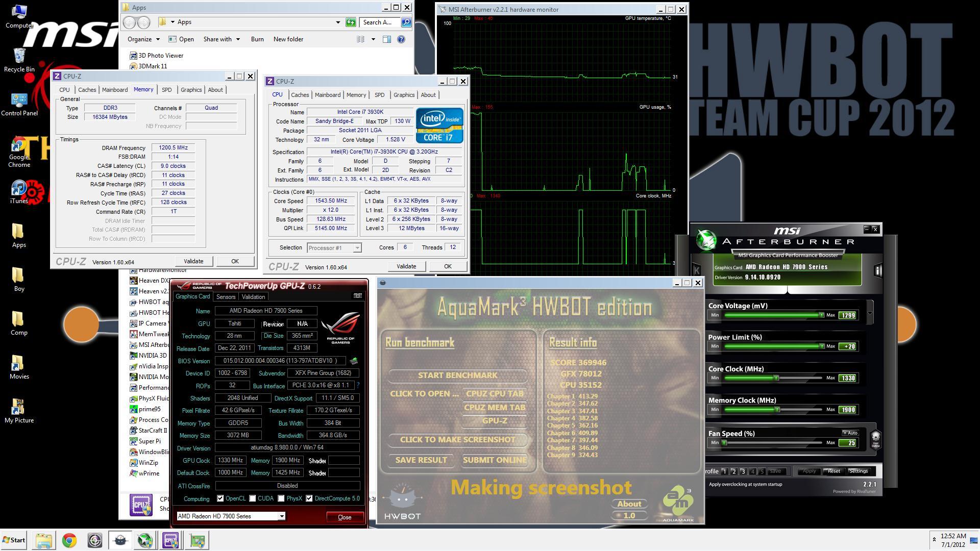
Task: Select Afterburner profile slot 3
Action: (x=743, y=471)
